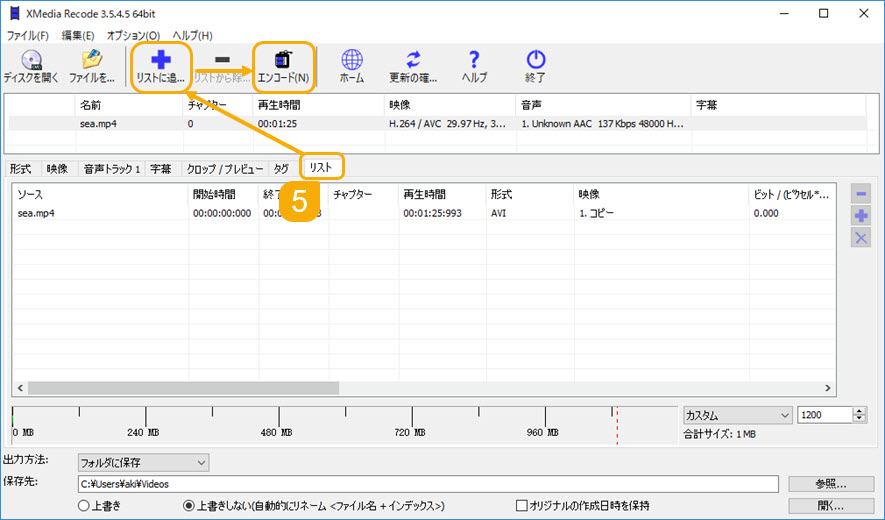Open the 出力方法 フォルダに保存 dropdown
885x520 pixels.
pos(143,462)
